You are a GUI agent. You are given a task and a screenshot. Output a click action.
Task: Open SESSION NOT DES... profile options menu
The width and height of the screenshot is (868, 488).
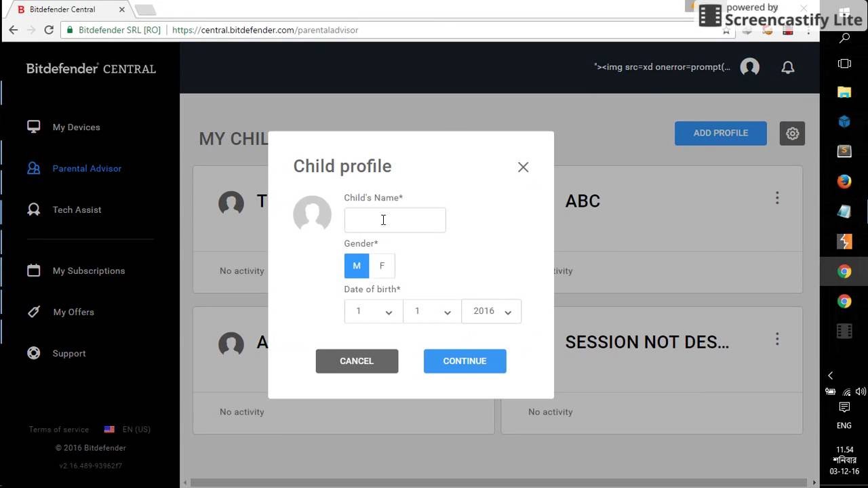tap(777, 339)
